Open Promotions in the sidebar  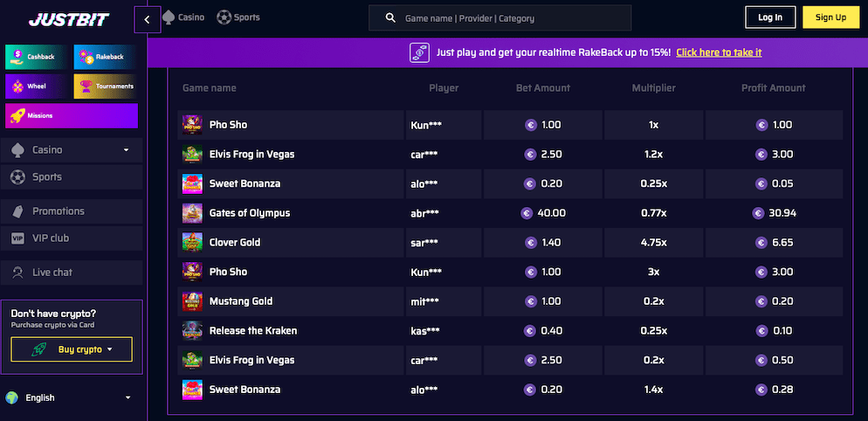72,211
